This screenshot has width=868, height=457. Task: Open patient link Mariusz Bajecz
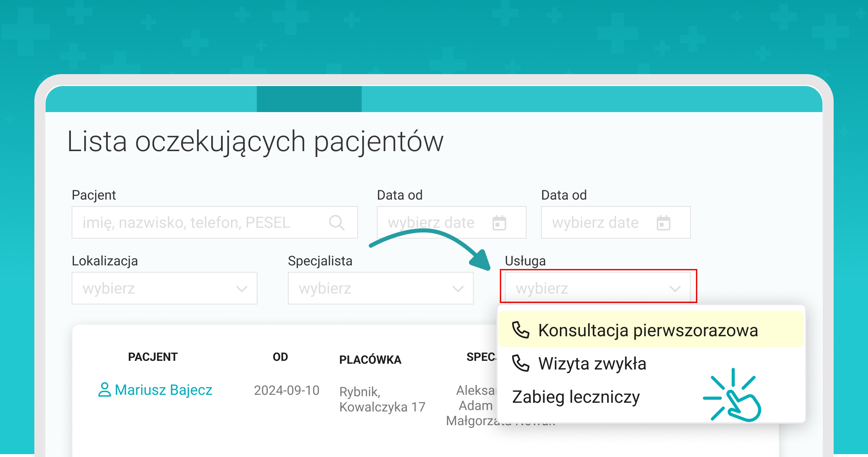click(x=163, y=390)
